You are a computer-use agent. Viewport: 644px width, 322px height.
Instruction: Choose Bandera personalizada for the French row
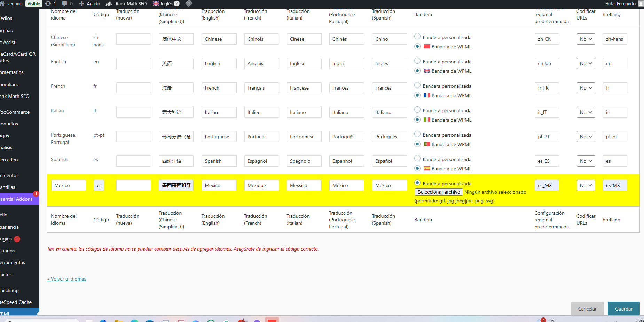click(417, 85)
